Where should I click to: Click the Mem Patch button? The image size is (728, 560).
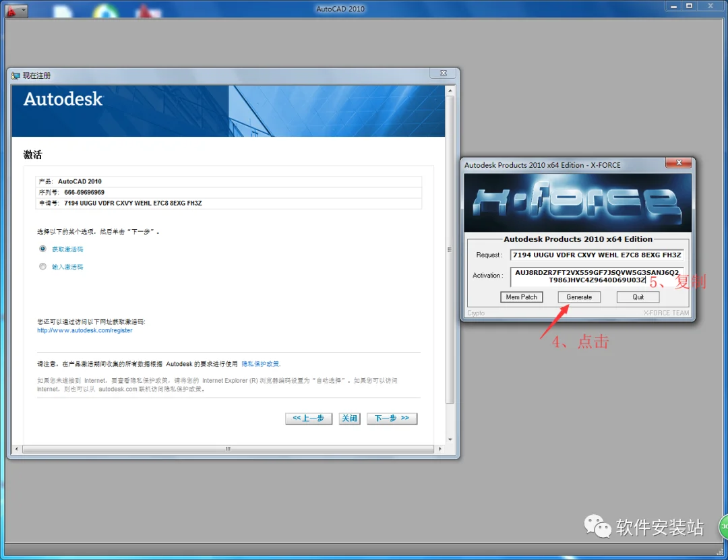[521, 297]
